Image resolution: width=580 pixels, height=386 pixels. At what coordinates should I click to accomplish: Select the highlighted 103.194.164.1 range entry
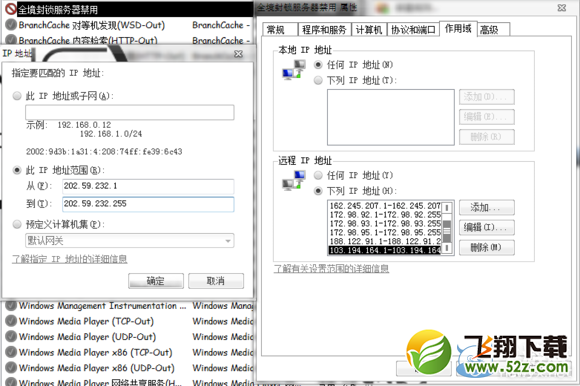click(385, 250)
